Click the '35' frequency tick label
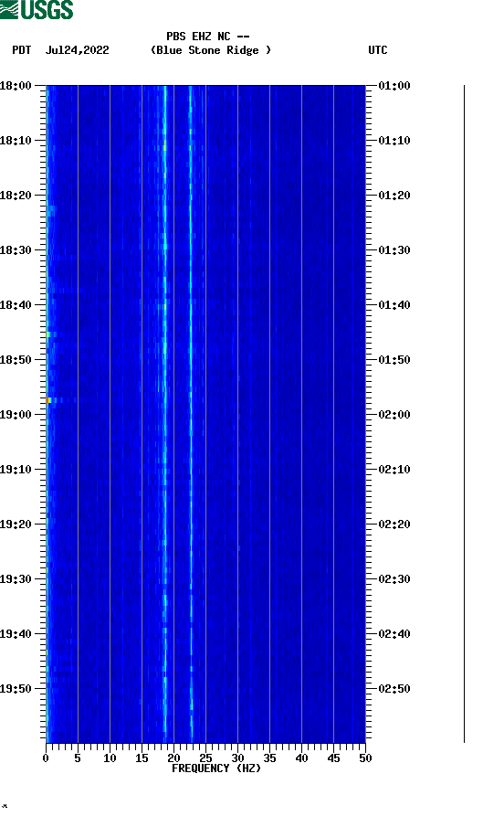This screenshot has width=504, height=816. point(269,758)
